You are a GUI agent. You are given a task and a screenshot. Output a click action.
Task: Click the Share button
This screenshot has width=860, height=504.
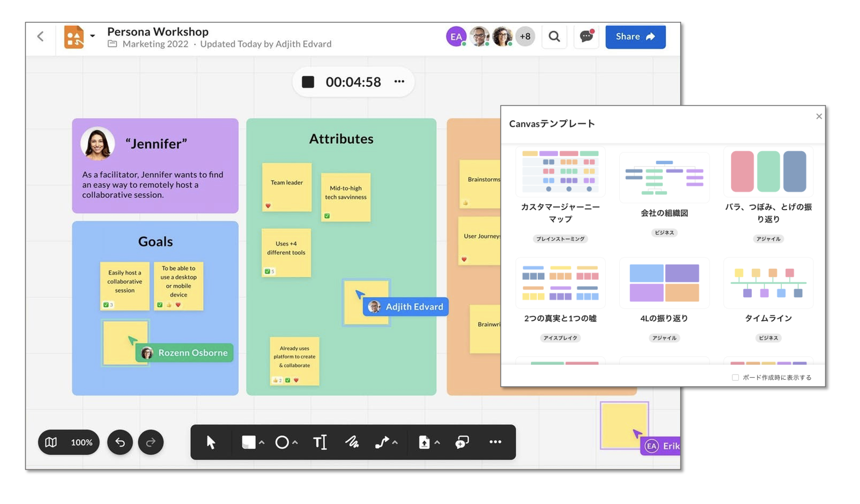click(x=635, y=37)
